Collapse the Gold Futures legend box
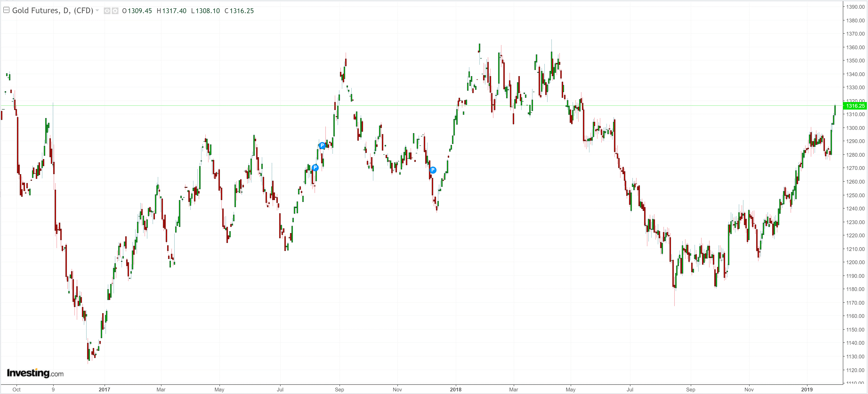 pyautogui.click(x=6, y=10)
